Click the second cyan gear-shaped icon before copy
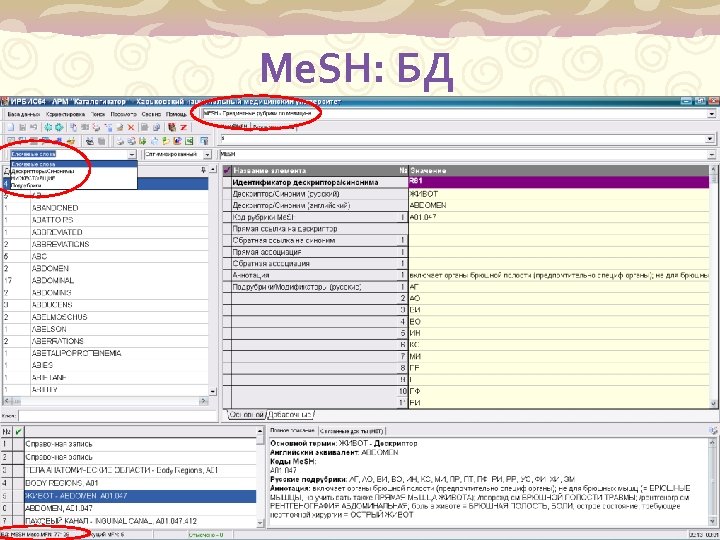 click(59, 127)
